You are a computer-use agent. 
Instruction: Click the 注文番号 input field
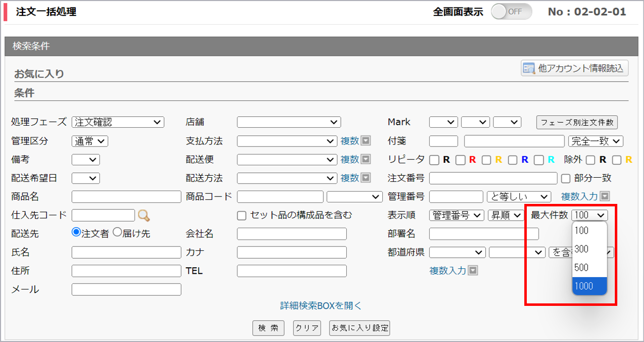point(493,178)
